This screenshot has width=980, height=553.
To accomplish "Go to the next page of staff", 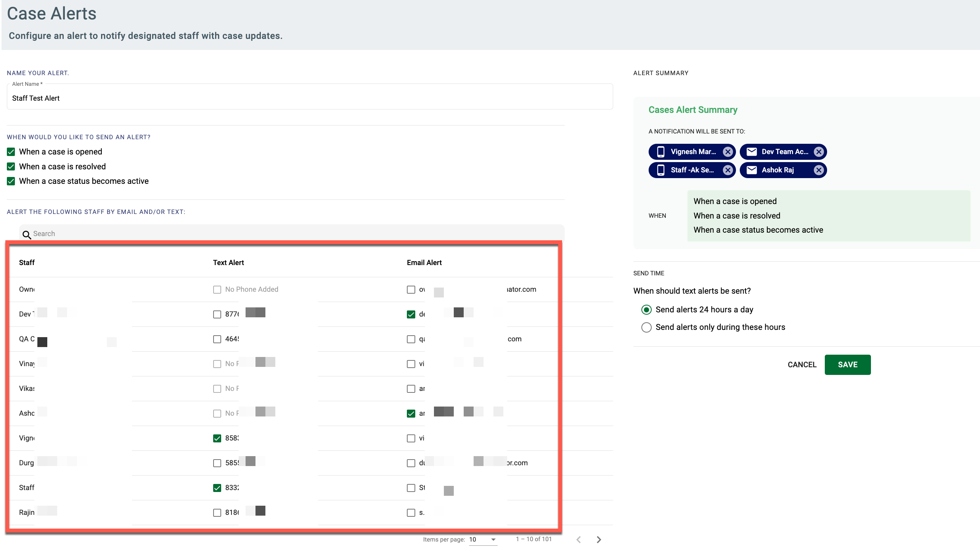I will pos(599,539).
